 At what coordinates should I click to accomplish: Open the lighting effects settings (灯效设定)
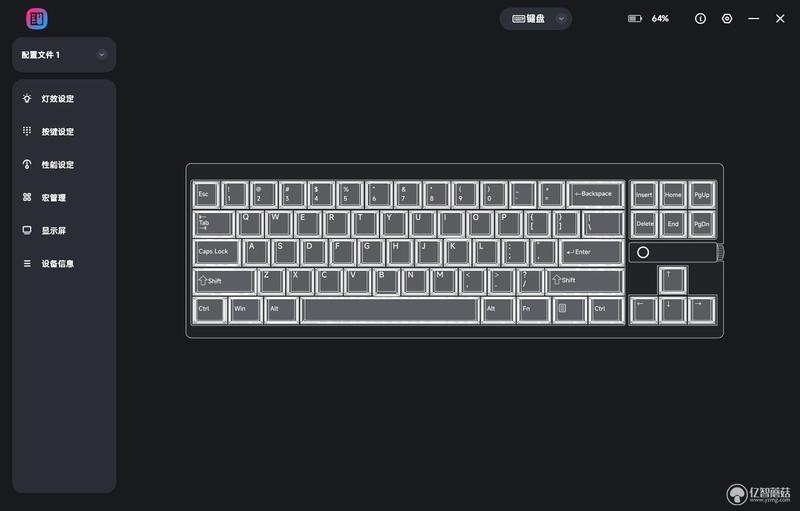click(x=48, y=98)
